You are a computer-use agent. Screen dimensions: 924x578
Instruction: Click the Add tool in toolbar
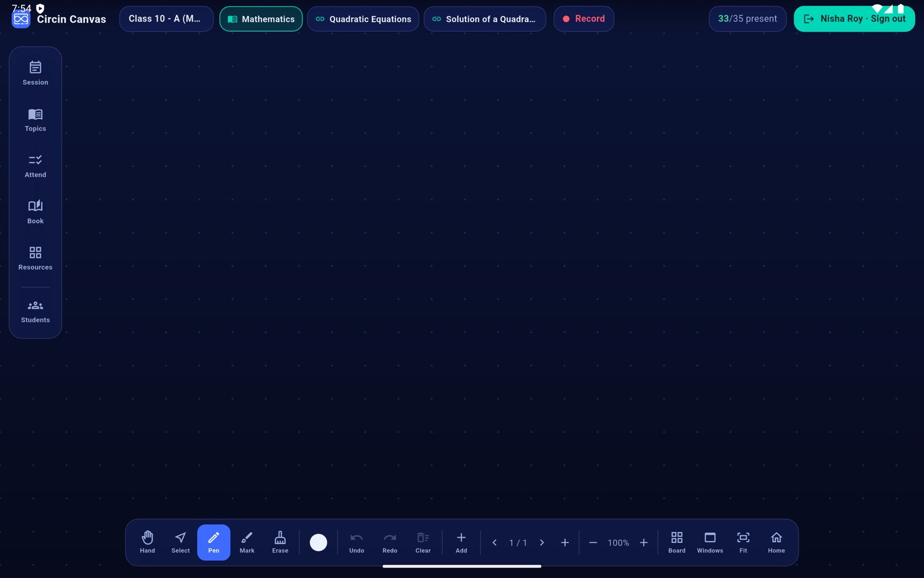click(461, 542)
